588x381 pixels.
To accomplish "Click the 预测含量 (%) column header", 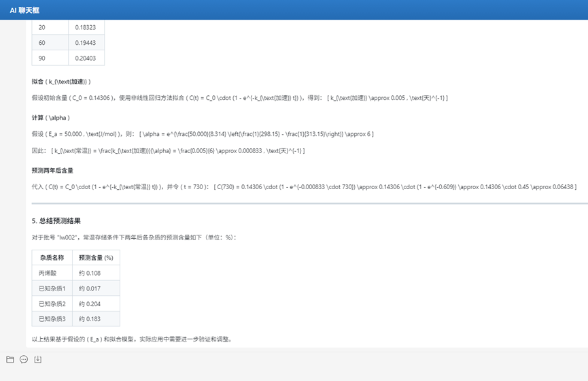I will (96, 257).
